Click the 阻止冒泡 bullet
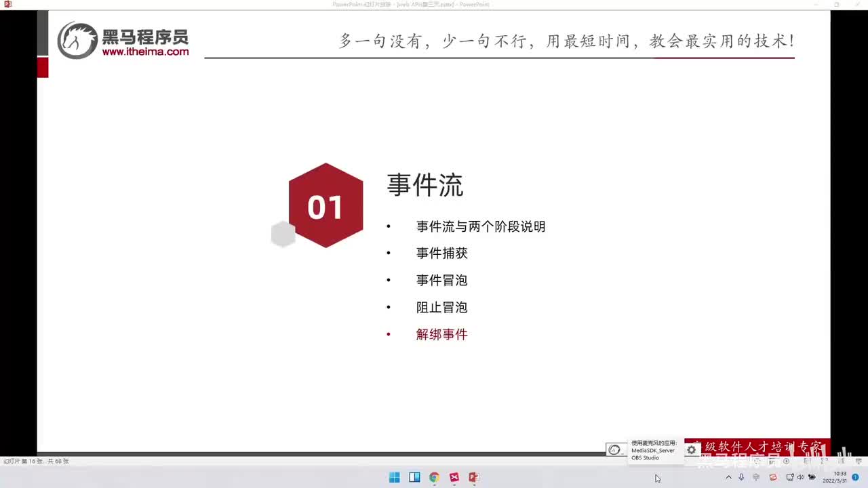868x488 pixels. (x=442, y=308)
